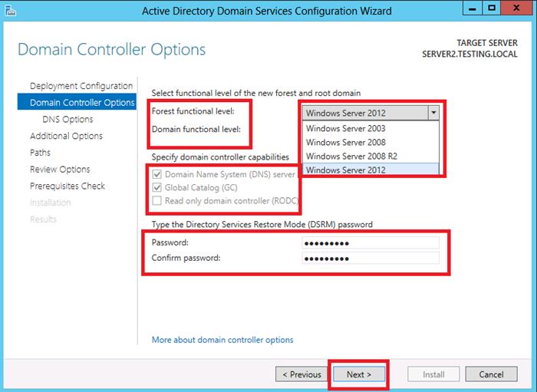Screen dimensions: 537x392
Task: Select Domain Controller Options step
Action: click(77, 102)
